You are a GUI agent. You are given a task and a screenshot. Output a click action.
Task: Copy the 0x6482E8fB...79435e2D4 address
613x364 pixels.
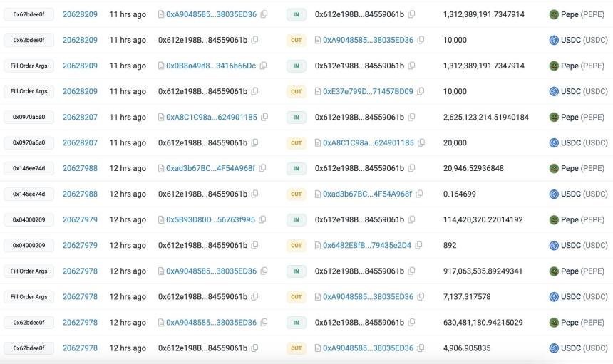[x=419, y=245]
